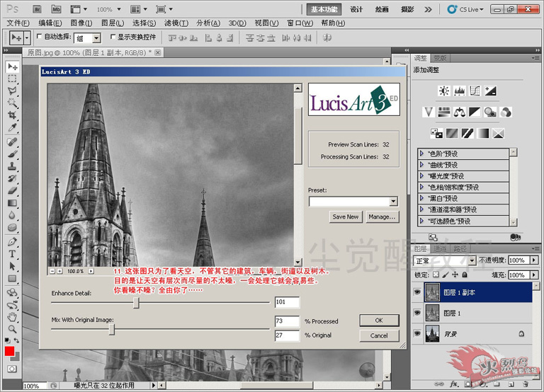The image size is (544, 392).
Task: Click the Enhance Detail slider handle
Action: point(136,303)
